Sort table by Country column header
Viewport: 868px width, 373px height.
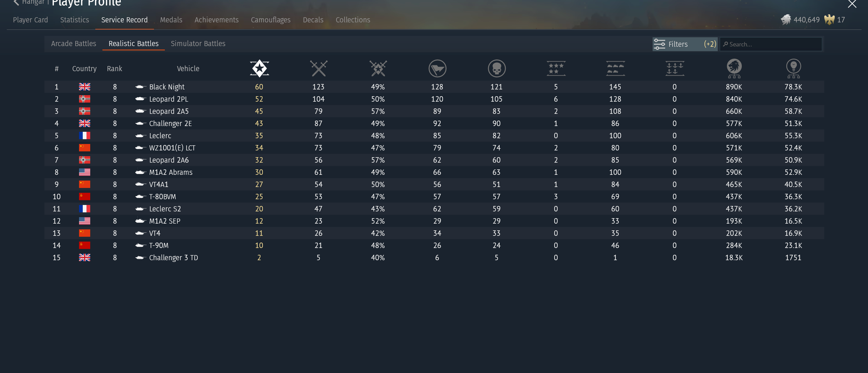pyautogui.click(x=84, y=69)
